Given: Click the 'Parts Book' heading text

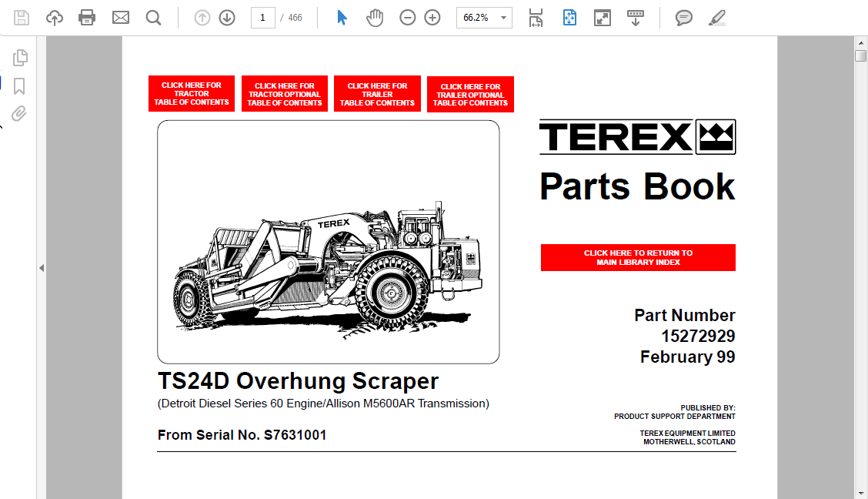Looking at the screenshot, I should point(638,186).
